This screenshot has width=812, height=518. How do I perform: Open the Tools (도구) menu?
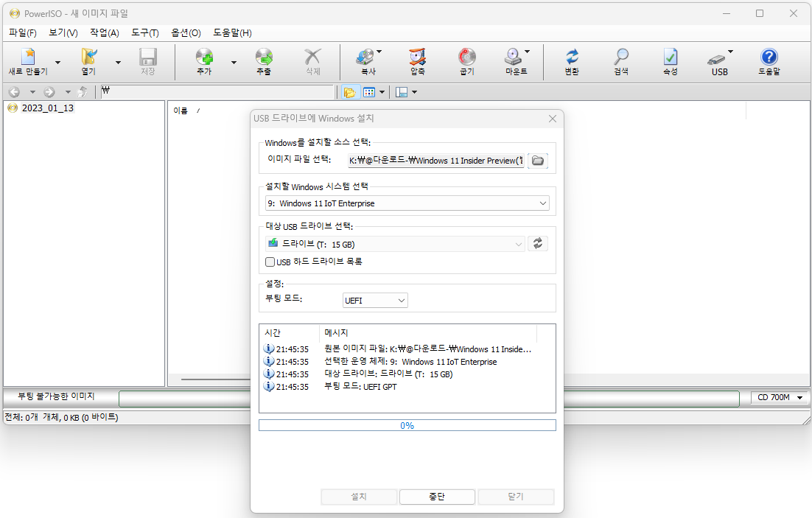point(145,32)
